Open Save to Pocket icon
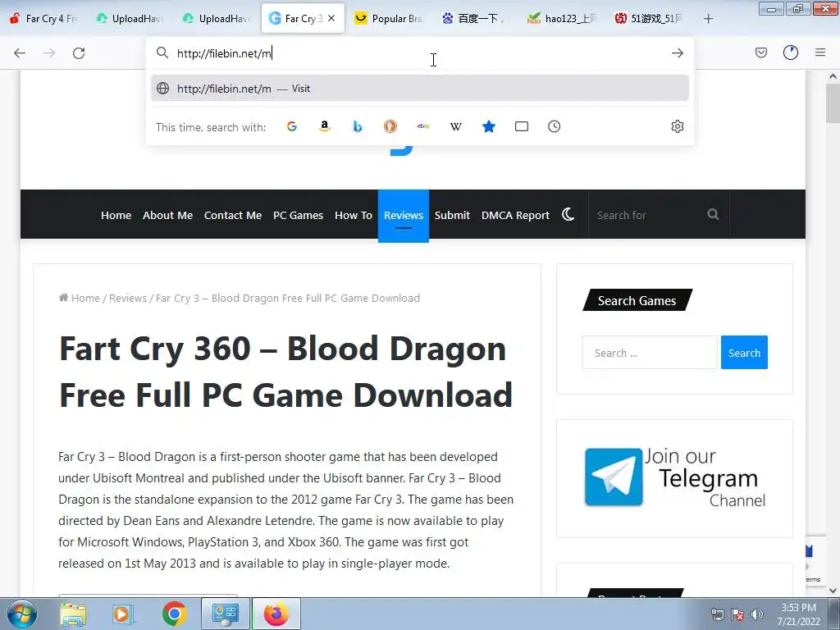This screenshot has height=630, width=840. coord(761,52)
